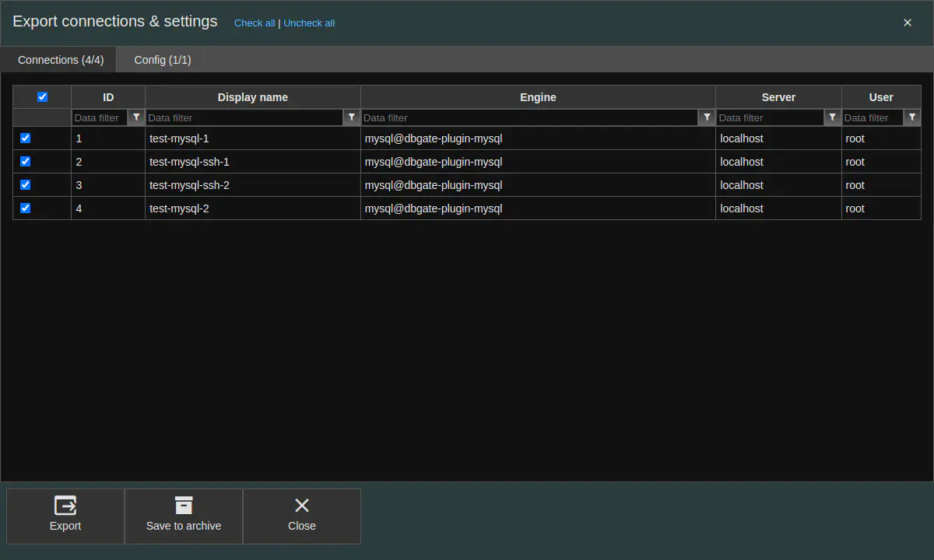Screen dimensions: 934x560
Task: Uncheck the test-mysql-1 connection row
Action: click(x=25, y=138)
